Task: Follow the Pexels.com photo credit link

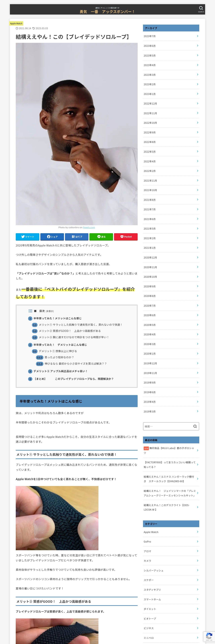Action: point(89,227)
